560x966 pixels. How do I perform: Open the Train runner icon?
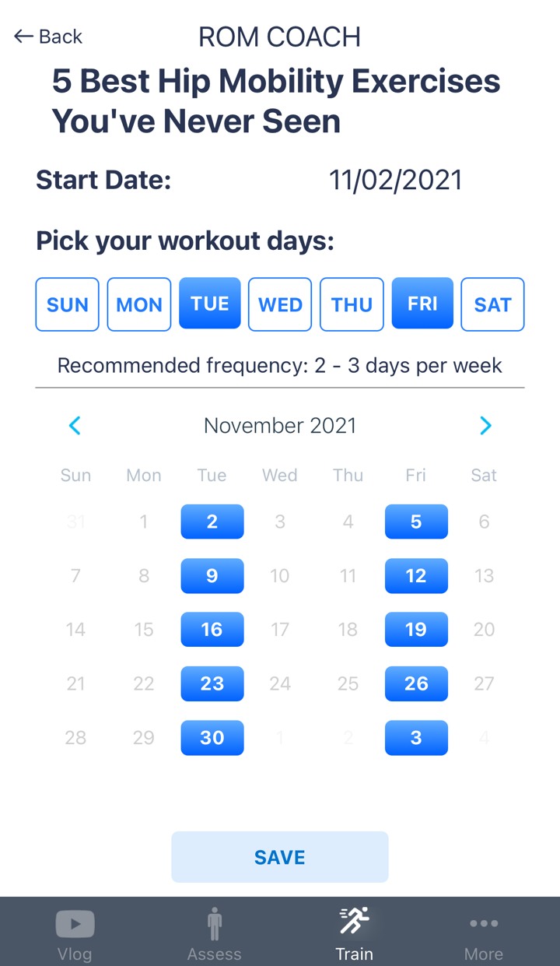click(355, 922)
